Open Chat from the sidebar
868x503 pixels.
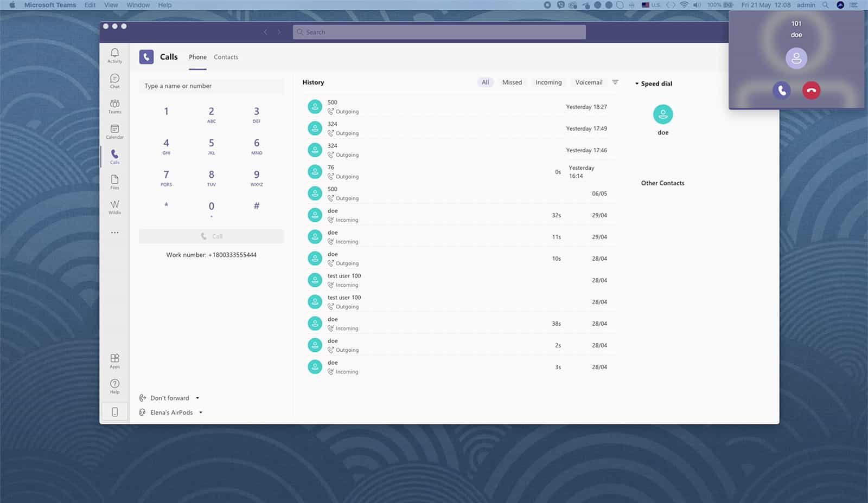[x=114, y=80]
